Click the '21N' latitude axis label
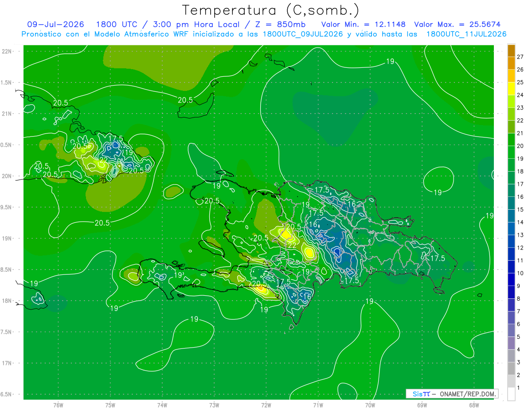Screen dimensions: 532x411 click(7, 114)
